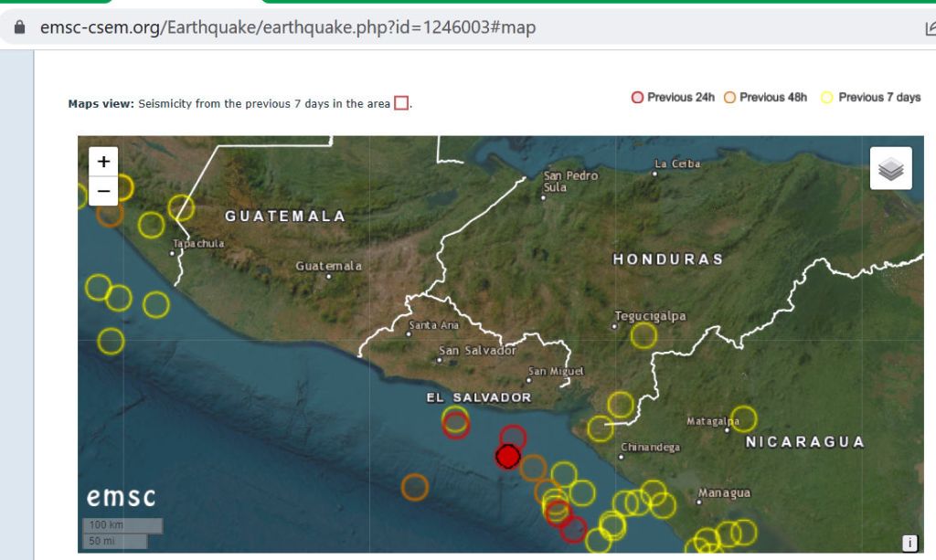
Task: Click the red circle just above epicenter
Action: 513,438
